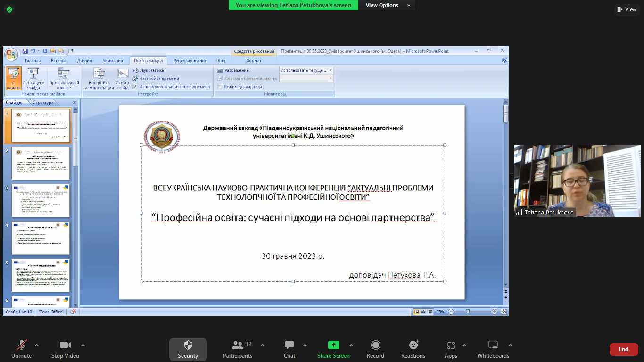Uncheck Использовать записанные времена checkbox
The width and height of the screenshot is (644, 362).
pos(135,87)
